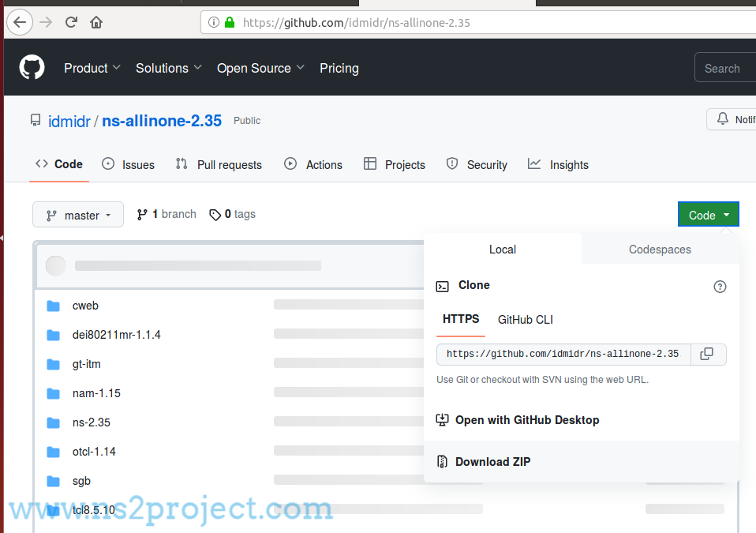This screenshot has width=756, height=533.
Task: Go to the idmidr user profile
Action: [x=69, y=121]
